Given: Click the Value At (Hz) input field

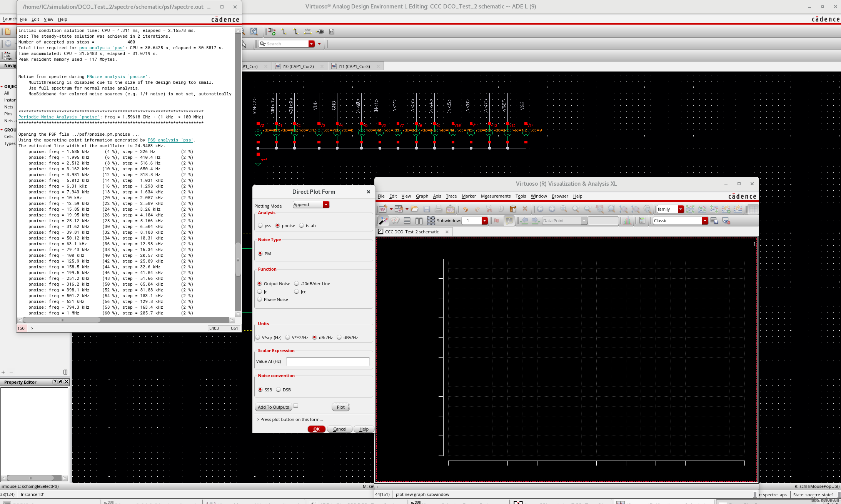Looking at the screenshot, I should tap(327, 361).
